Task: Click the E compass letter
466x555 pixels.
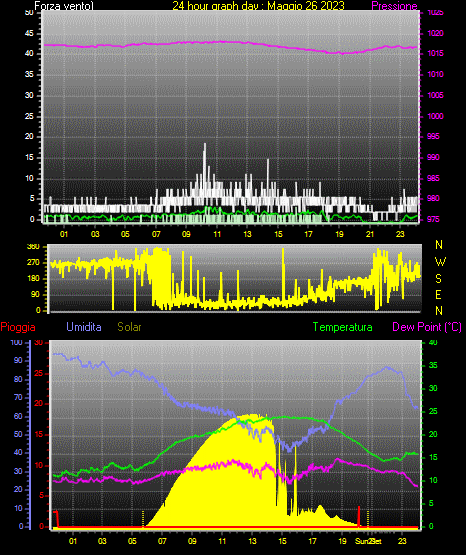Action: (x=438, y=294)
